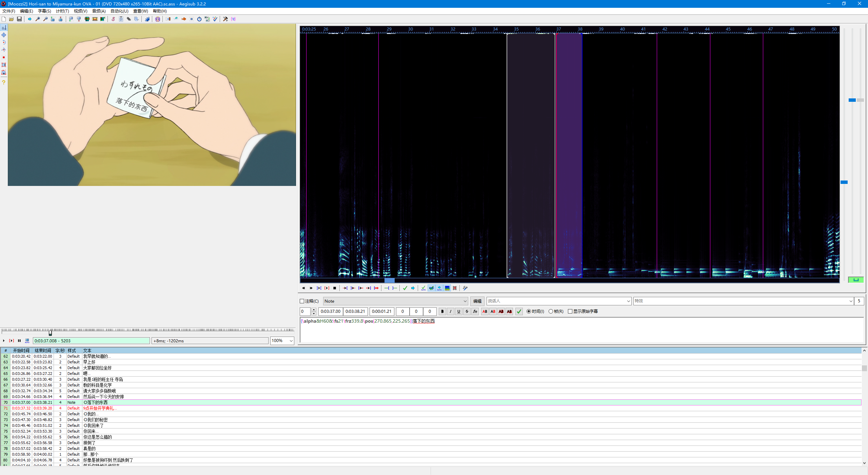Select the rectangle Clip tool
This screenshot has height=475, width=868.
4,65
